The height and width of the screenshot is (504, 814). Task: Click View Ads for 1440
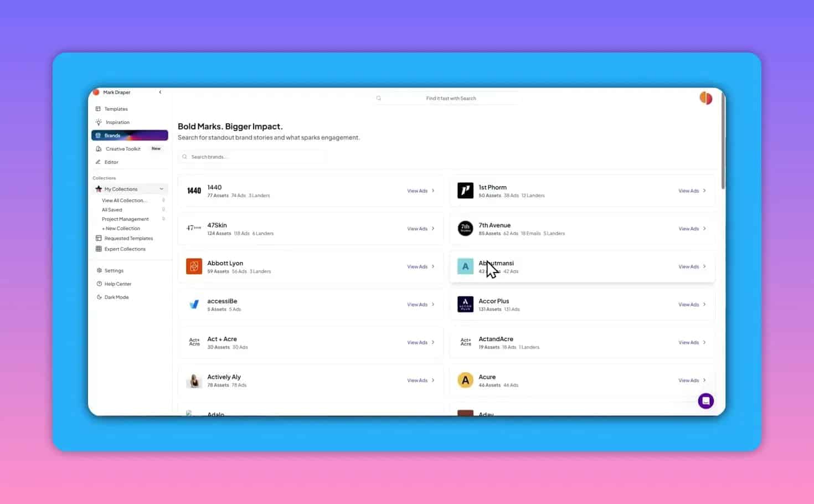pyautogui.click(x=421, y=191)
